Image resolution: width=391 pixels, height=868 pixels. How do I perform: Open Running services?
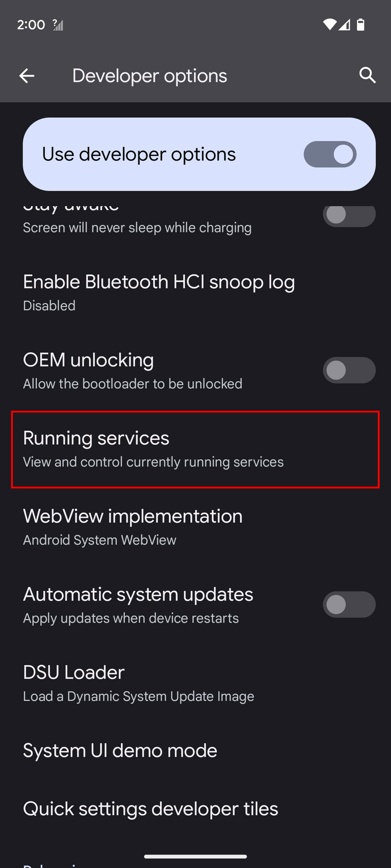(x=195, y=449)
